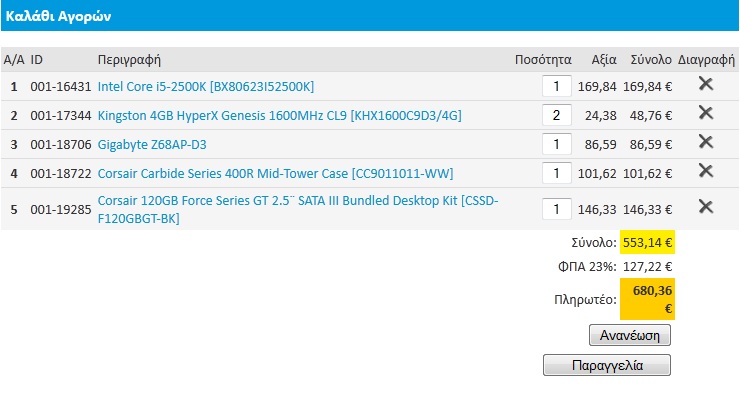
Task: Open Corsair 120GB Force Series GT link
Action: coord(298,209)
